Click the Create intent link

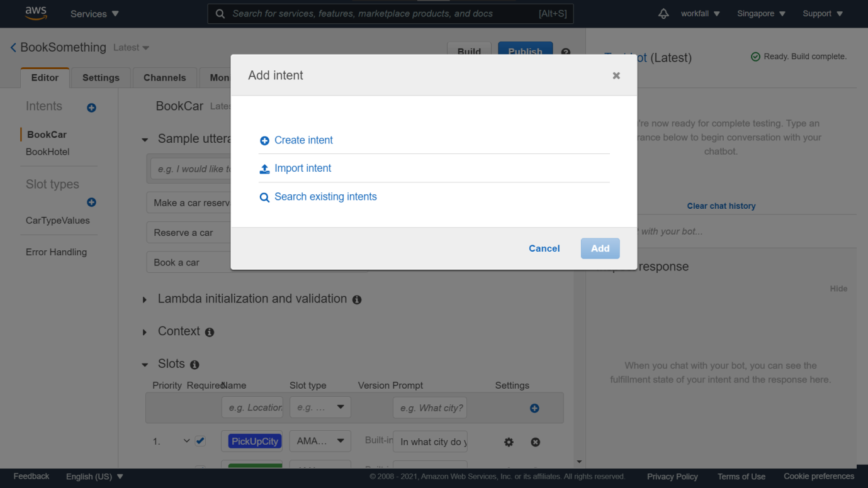(x=303, y=140)
